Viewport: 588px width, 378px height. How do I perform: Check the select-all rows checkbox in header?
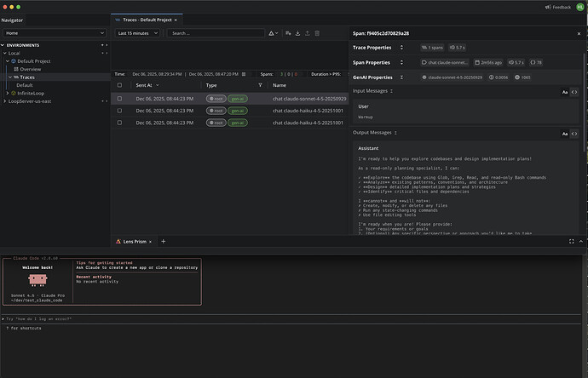coord(119,85)
